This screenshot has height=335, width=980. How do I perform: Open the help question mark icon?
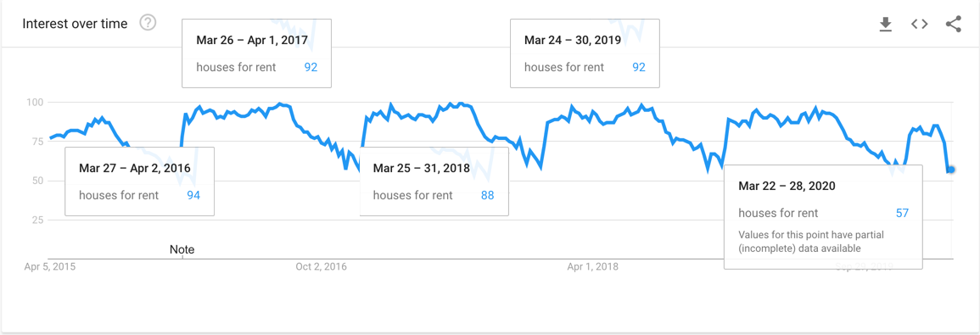(148, 24)
